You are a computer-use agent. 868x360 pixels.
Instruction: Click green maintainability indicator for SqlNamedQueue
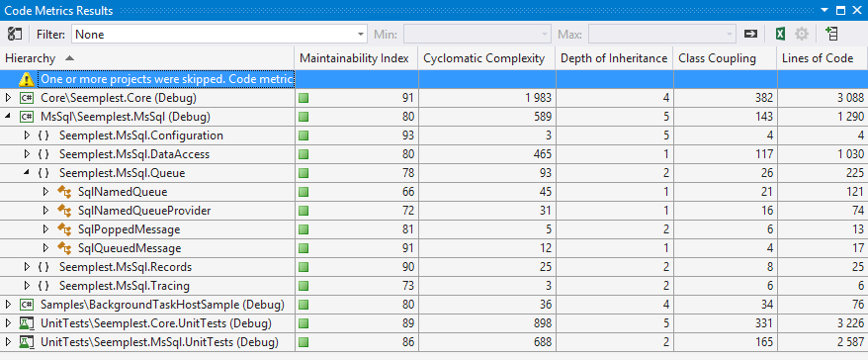point(304,192)
